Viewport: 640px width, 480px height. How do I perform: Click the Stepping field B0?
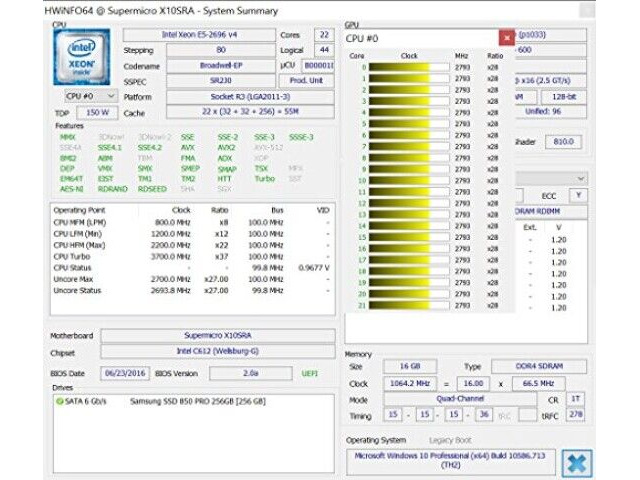click(x=221, y=50)
